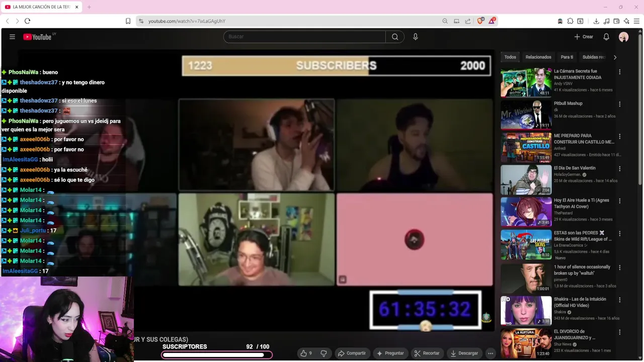This screenshot has height=362, width=644.
Task: Open El Dia De San Valentin title
Action: 575,168
